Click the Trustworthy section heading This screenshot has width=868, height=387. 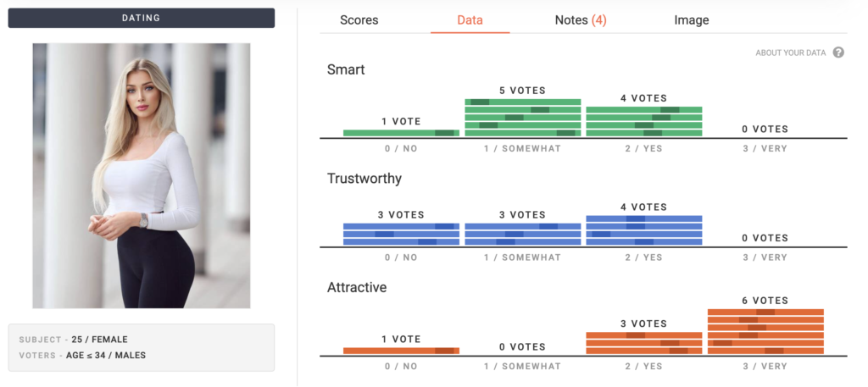364,179
